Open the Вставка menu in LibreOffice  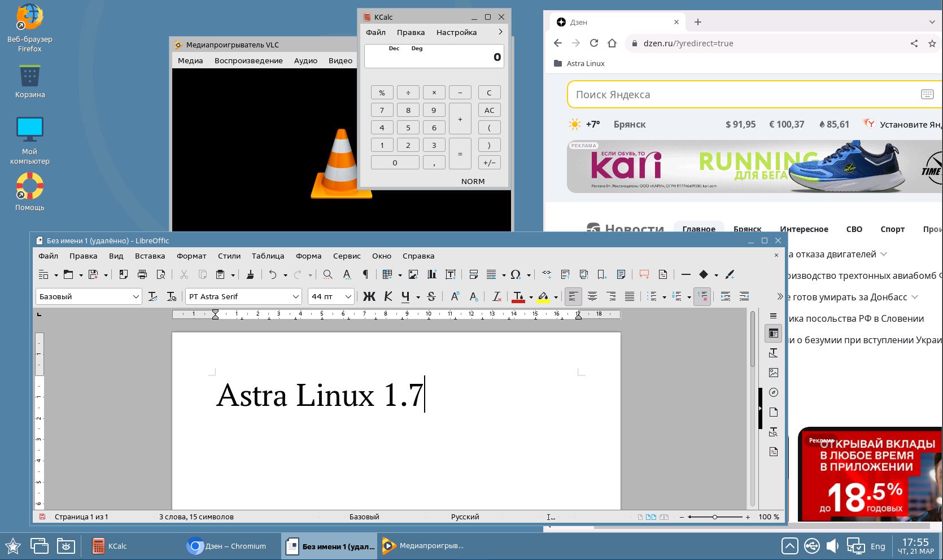[150, 256]
